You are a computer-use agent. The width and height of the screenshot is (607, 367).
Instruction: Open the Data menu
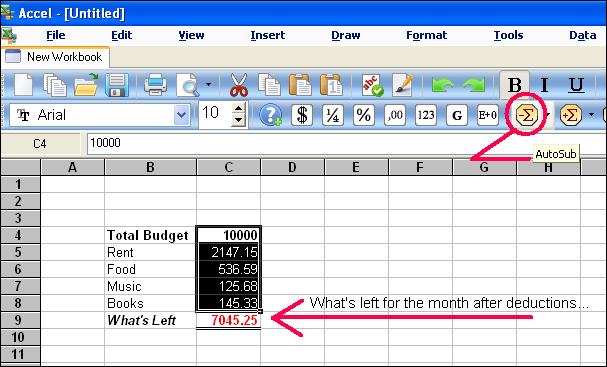582,35
